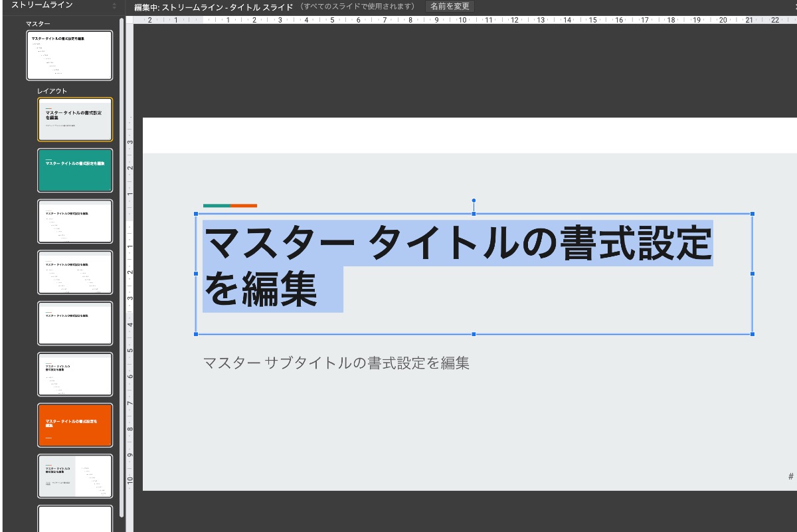Image resolution: width=797 pixels, height=532 pixels.
Task: Select the blank layout thumbnail at bottom
Action: [75, 519]
